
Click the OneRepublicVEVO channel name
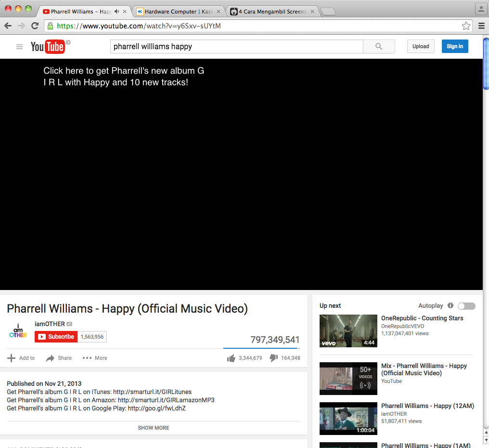click(403, 326)
